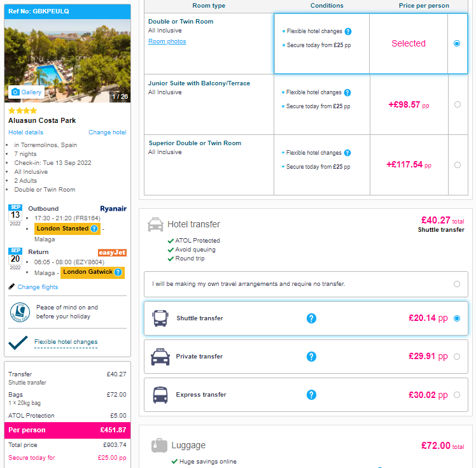Open London Gatwick airport info icon

tap(118, 272)
